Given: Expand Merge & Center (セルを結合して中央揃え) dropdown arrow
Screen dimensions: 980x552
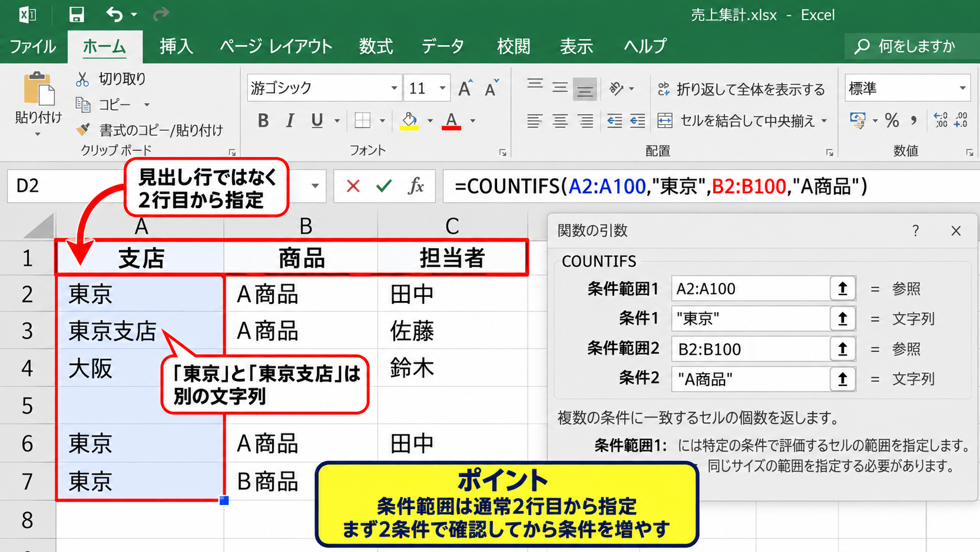Looking at the screenshot, I should (x=824, y=121).
